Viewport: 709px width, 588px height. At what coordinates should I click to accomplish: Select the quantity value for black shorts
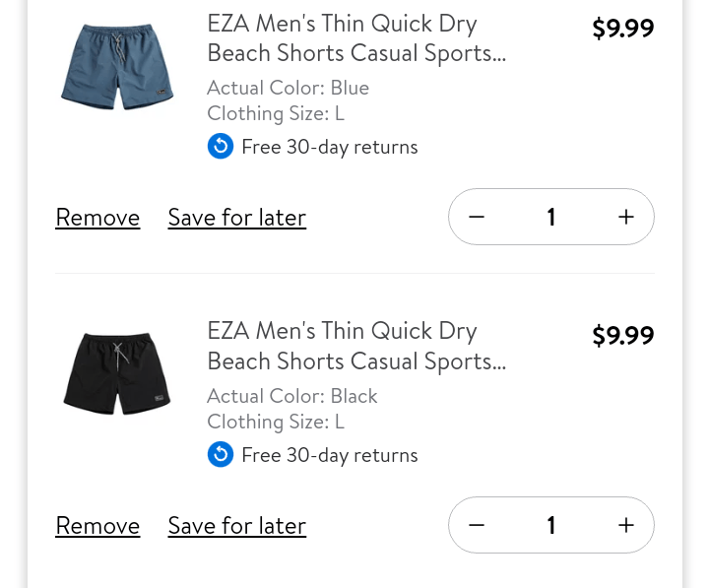coord(551,525)
